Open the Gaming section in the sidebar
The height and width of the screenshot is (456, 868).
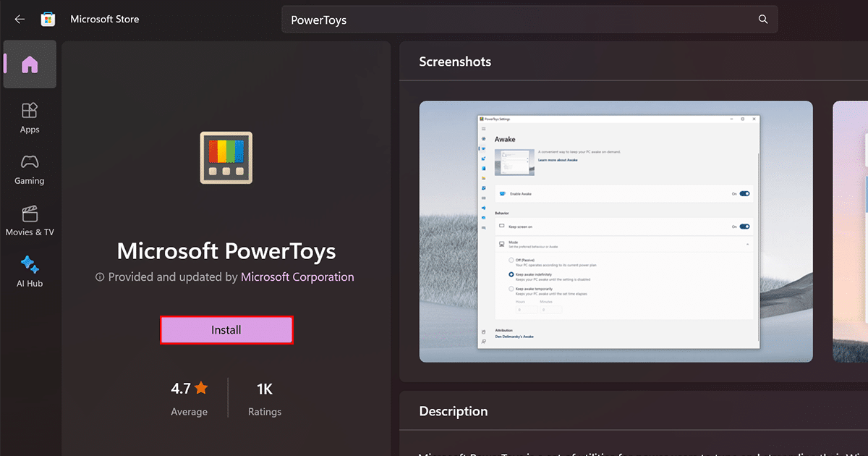point(30,169)
